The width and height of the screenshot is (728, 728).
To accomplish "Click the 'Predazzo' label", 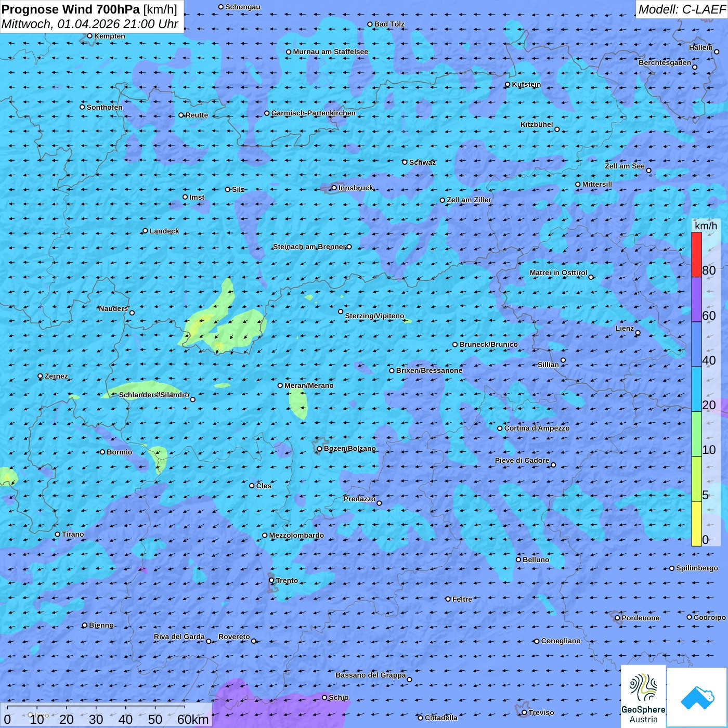I will tap(359, 499).
